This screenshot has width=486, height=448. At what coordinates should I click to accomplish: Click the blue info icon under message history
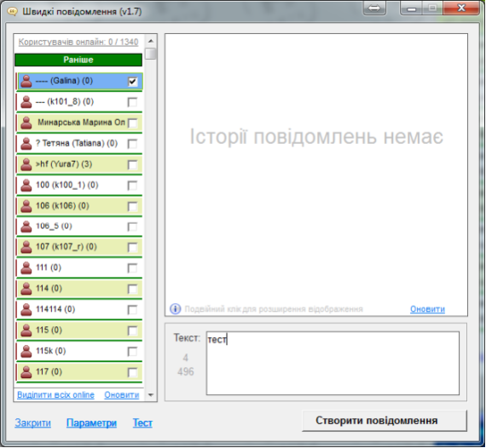[x=175, y=308]
